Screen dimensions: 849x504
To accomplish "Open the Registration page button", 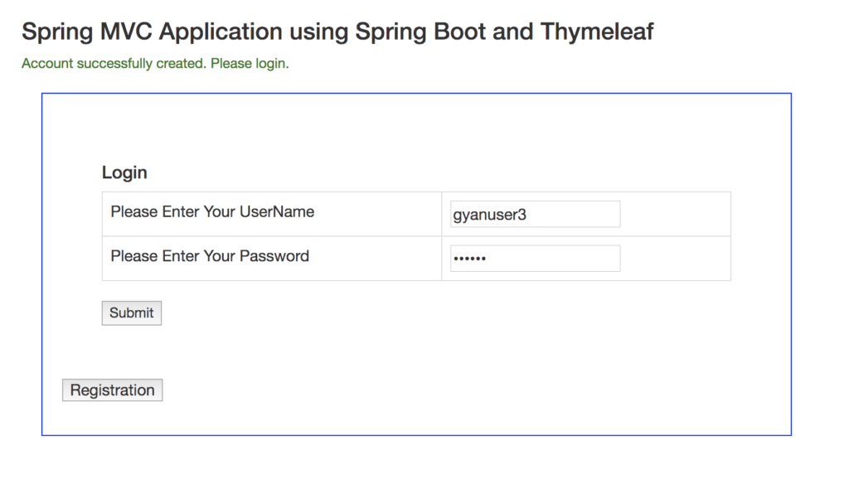I will [112, 390].
